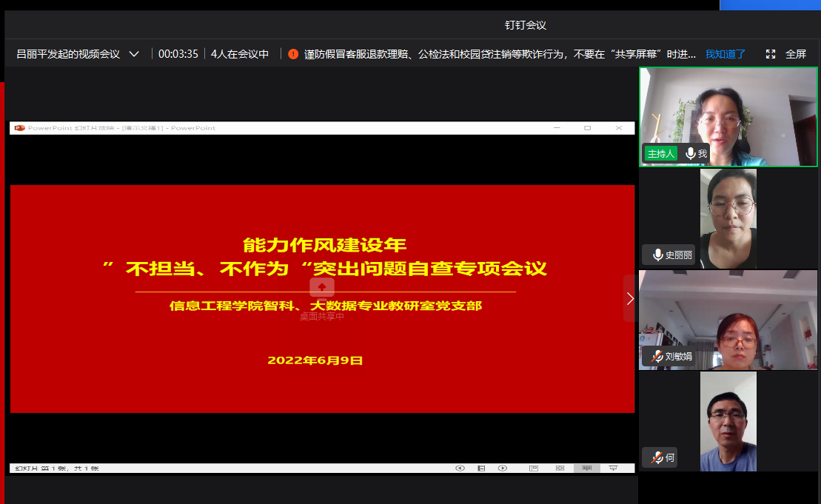The image size is (821, 504).
Task: Go to the previous slide in PowerPoint
Action: (x=460, y=468)
